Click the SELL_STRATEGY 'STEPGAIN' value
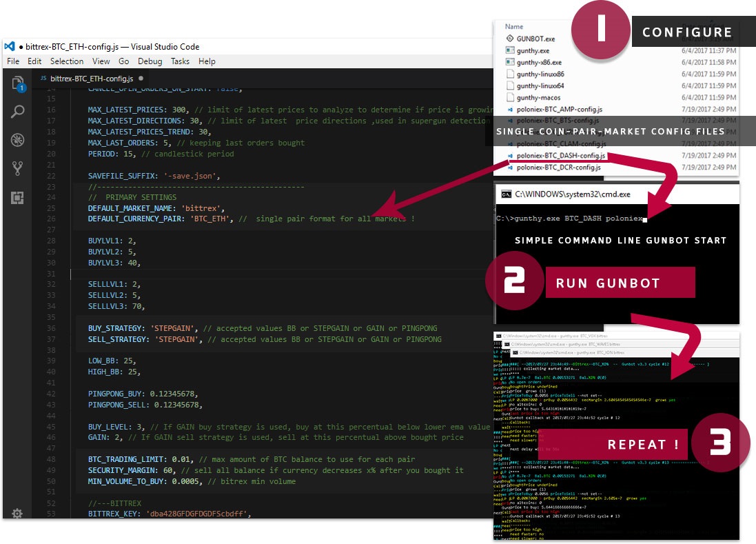This screenshot has height=544, width=756. [178, 339]
